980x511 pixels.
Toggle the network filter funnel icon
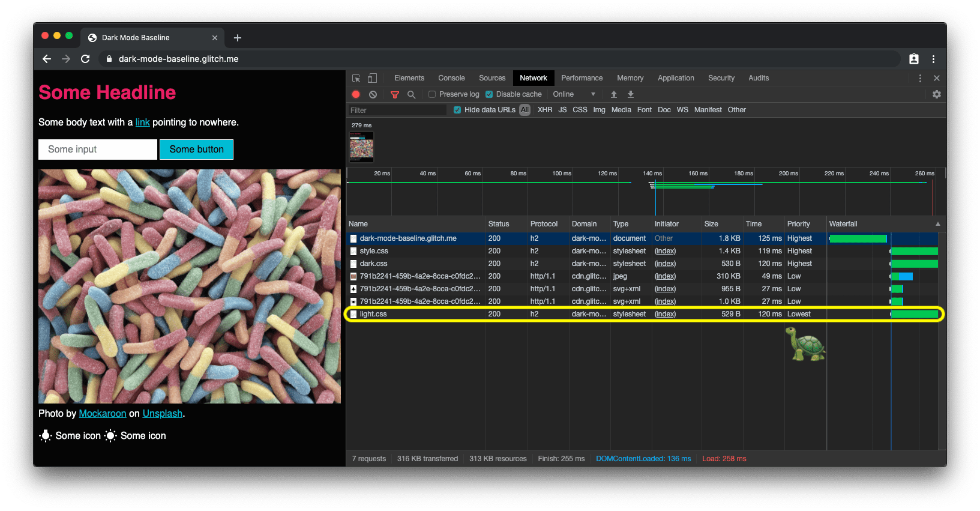click(x=395, y=94)
